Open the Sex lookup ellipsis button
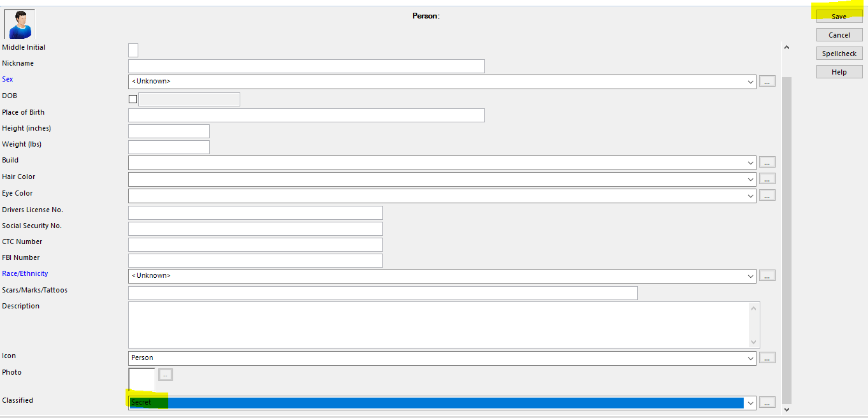This screenshot has height=418, width=868. coord(767,81)
